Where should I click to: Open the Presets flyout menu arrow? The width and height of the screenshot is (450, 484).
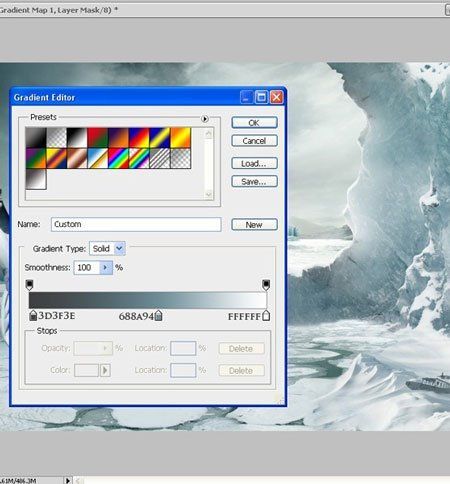coord(205,119)
